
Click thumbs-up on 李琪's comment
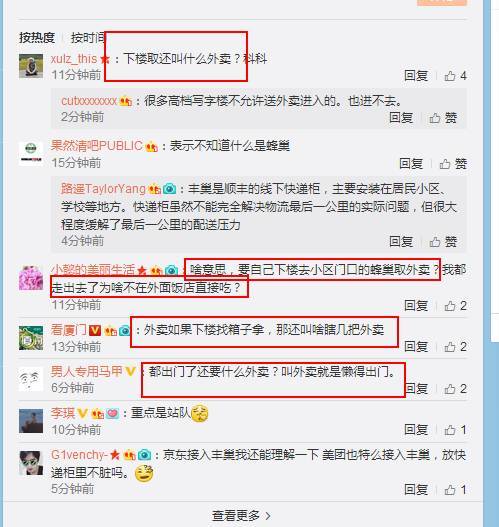[x=455, y=430]
